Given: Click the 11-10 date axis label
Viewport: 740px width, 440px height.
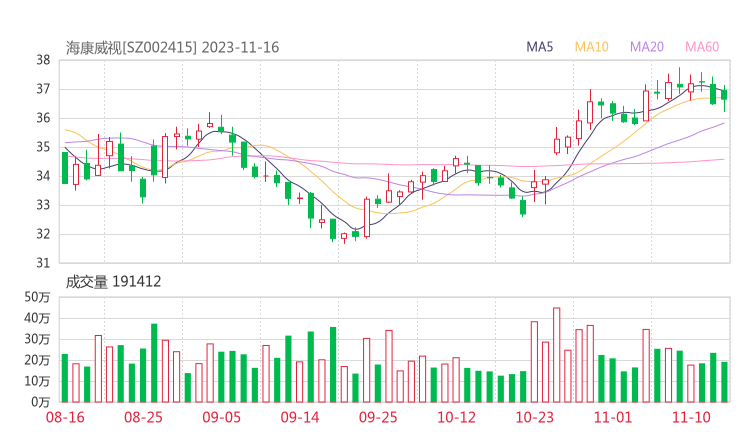Looking at the screenshot, I should (x=691, y=416).
